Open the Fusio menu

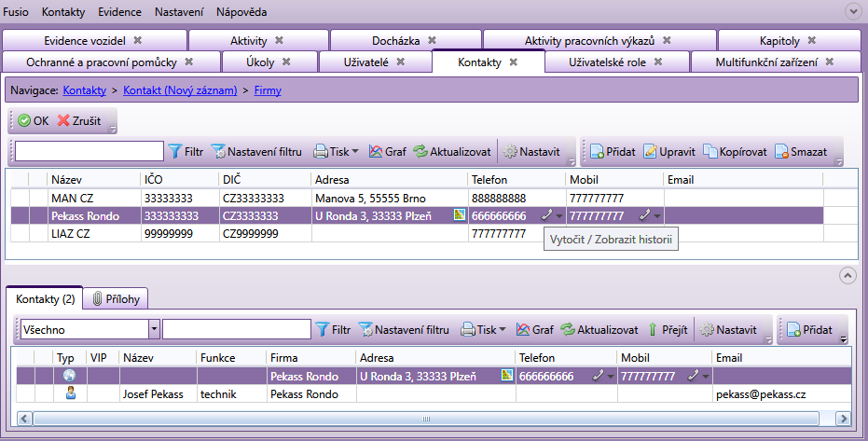(x=16, y=11)
